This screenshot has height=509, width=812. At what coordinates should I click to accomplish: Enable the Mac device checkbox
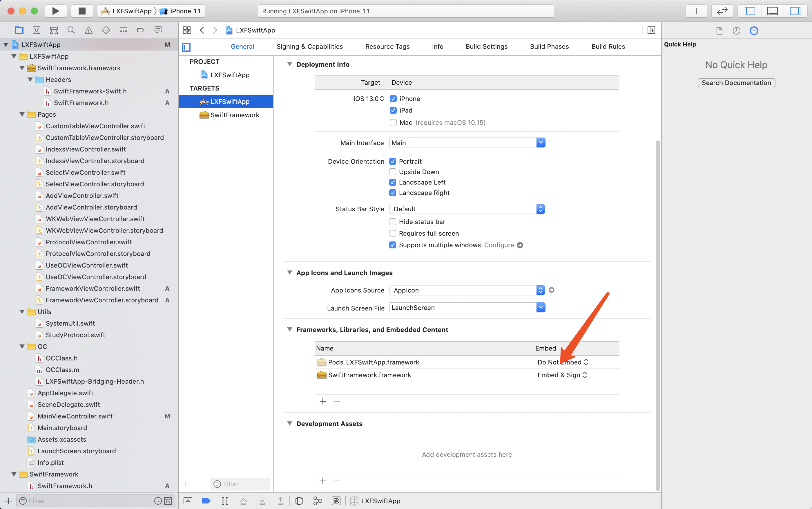coord(393,122)
